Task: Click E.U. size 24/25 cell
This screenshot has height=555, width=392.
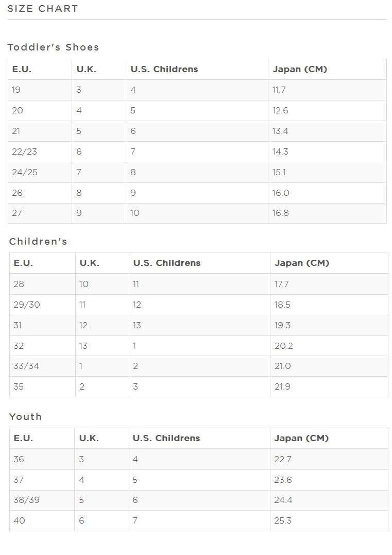Action: (x=25, y=173)
